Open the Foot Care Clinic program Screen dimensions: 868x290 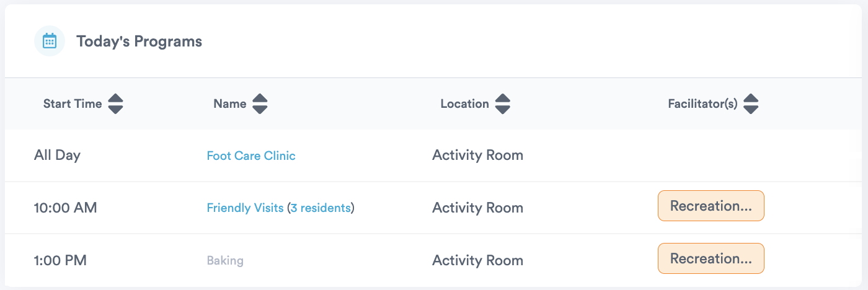tap(251, 156)
